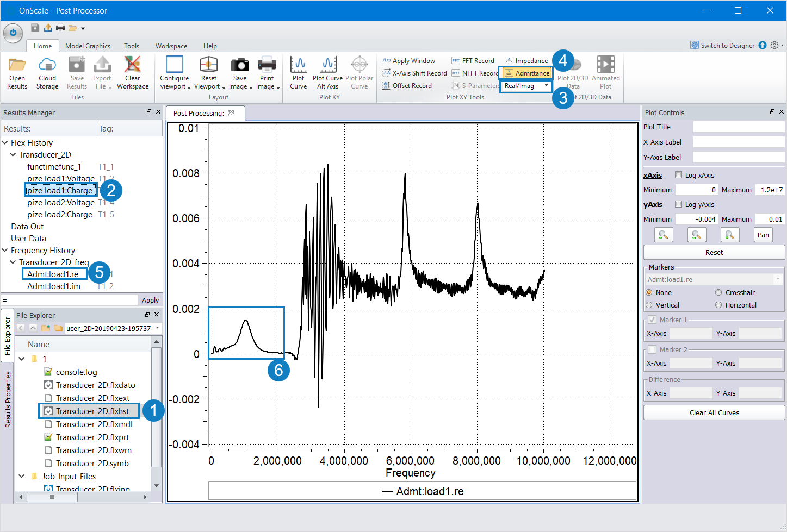
Task: Click File Explorer back arrow
Action: coord(21,328)
